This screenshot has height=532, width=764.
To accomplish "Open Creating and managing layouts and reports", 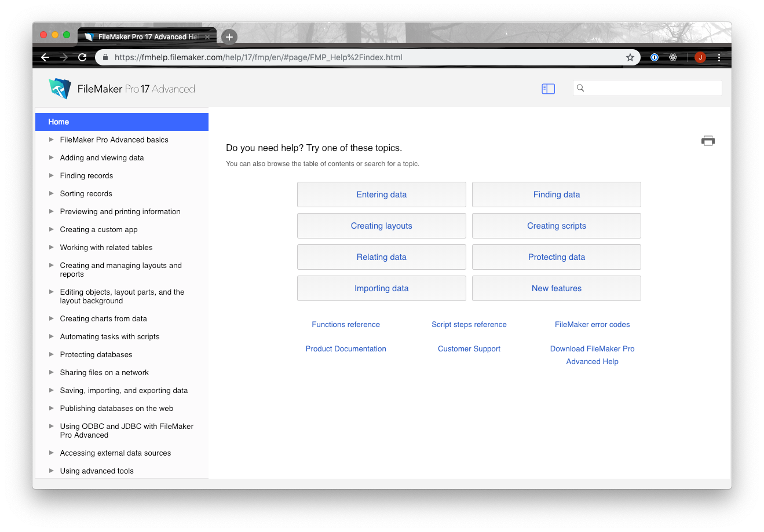I will (120, 270).
